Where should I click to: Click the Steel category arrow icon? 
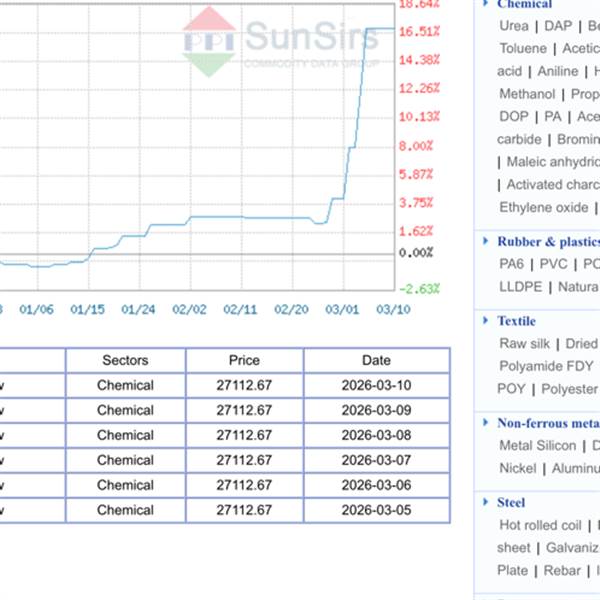[486, 501]
